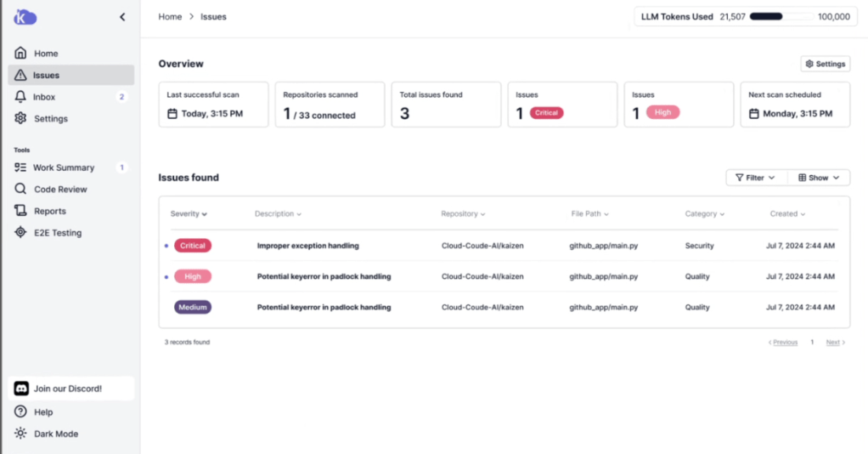868x454 pixels.
Task: Open the Improper exception handling issue row
Action: (307, 246)
